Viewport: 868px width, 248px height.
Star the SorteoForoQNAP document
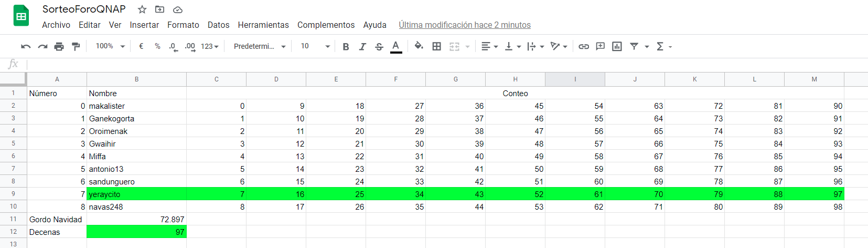[142, 9]
